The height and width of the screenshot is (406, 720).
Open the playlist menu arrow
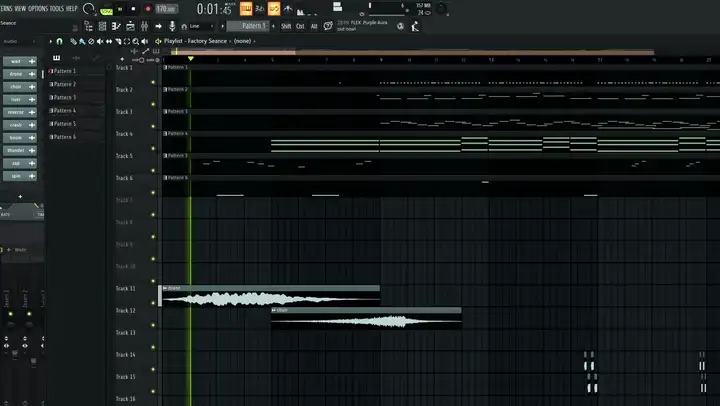(51, 41)
